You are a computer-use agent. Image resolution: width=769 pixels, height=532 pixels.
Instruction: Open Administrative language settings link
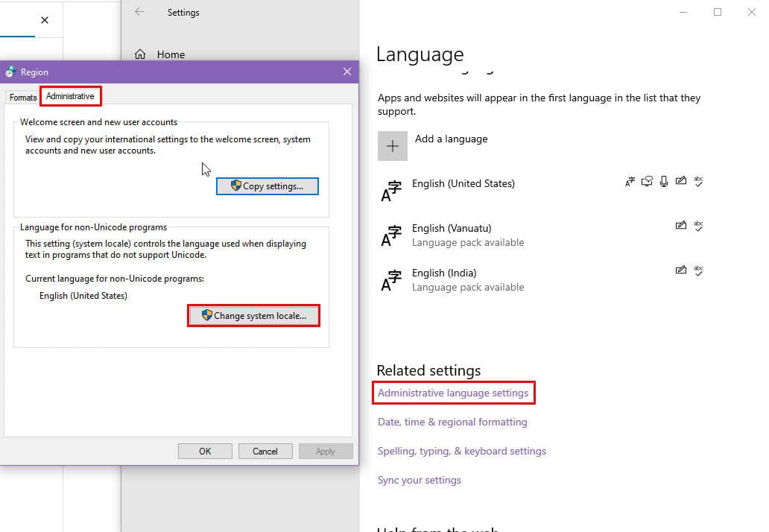[453, 393]
